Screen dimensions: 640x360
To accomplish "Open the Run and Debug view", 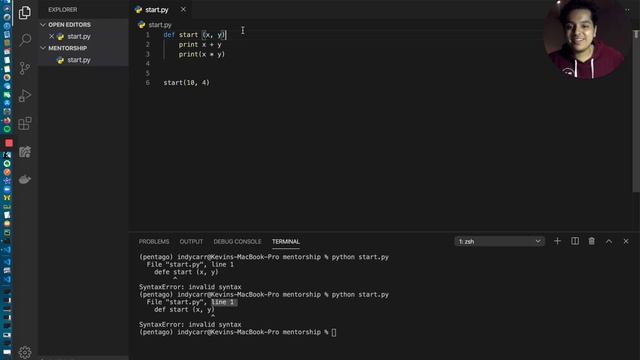I will click(x=24, y=96).
